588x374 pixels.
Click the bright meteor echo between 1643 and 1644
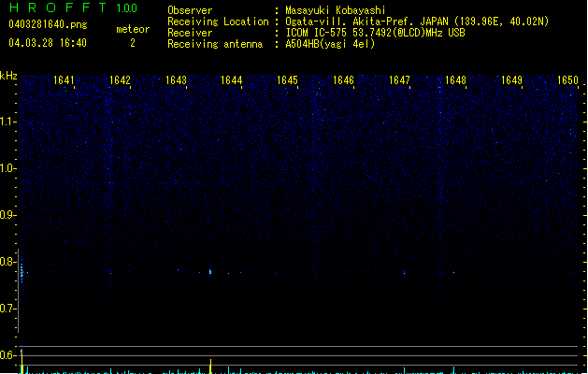(210, 271)
